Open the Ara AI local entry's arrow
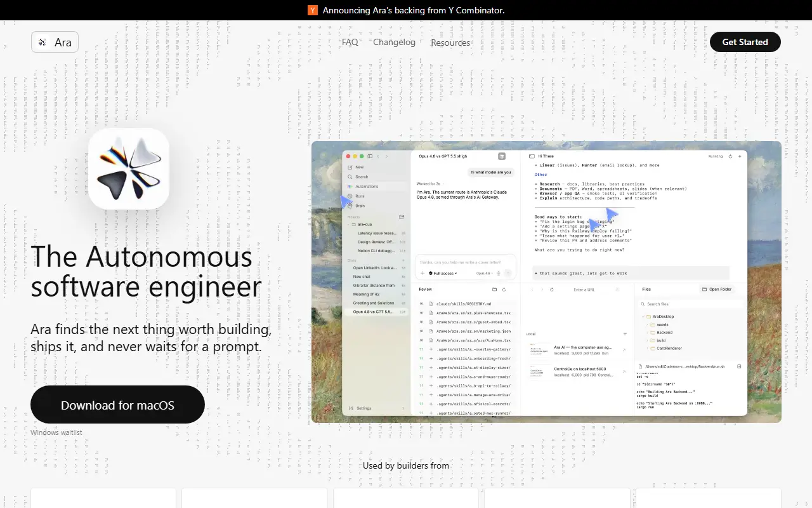This screenshot has width=812, height=508. point(624,350)
